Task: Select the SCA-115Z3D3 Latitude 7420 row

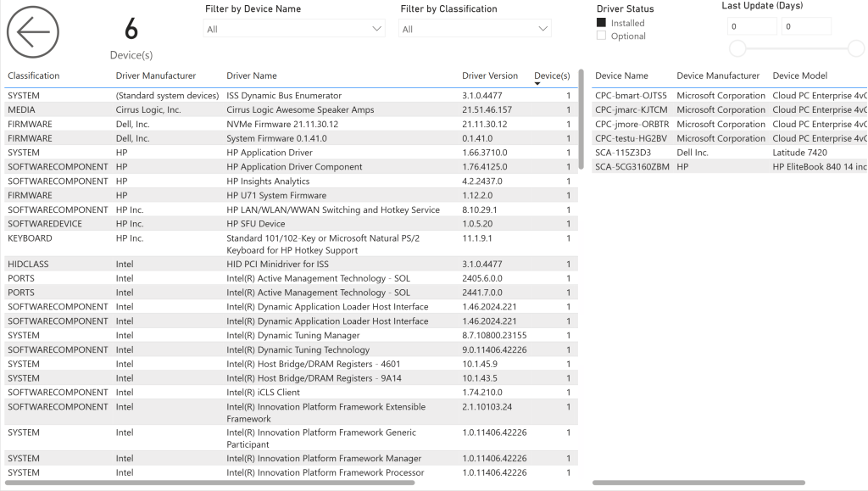Action: [x=730, y=153]
